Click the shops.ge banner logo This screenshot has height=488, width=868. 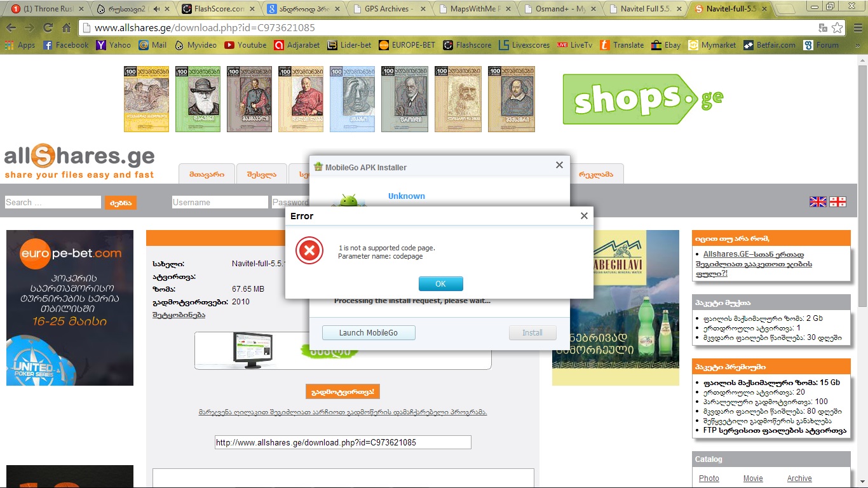tap(642, 98)
